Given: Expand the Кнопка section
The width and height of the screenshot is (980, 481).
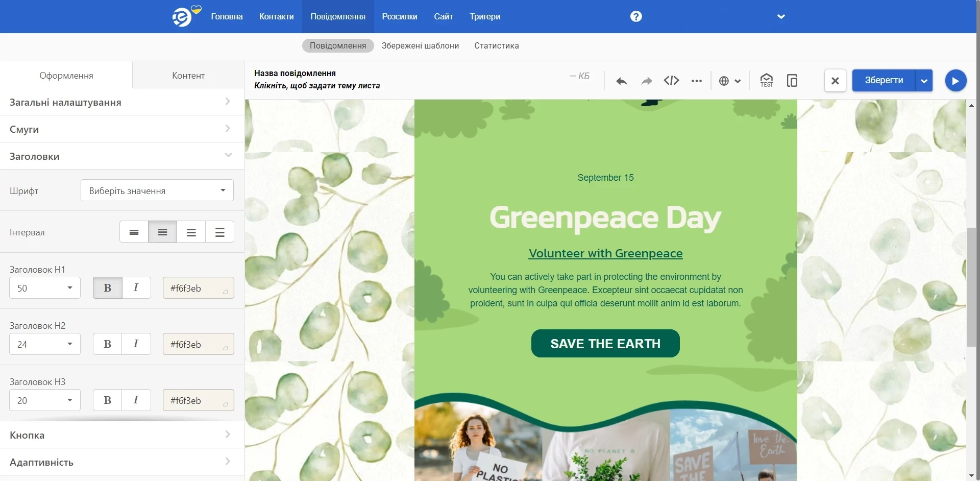Looking at the screenshot, I should 122,435.
